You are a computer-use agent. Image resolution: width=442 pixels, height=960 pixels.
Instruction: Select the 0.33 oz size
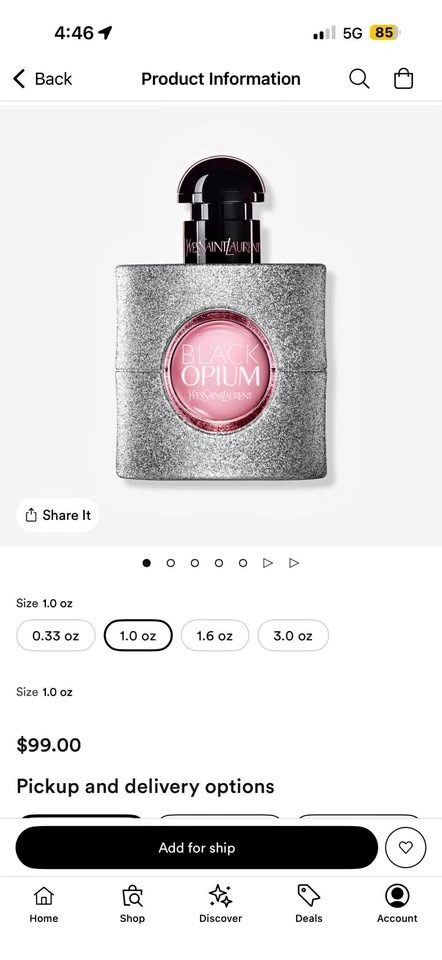pyautogui.click(x=56, y=636)
